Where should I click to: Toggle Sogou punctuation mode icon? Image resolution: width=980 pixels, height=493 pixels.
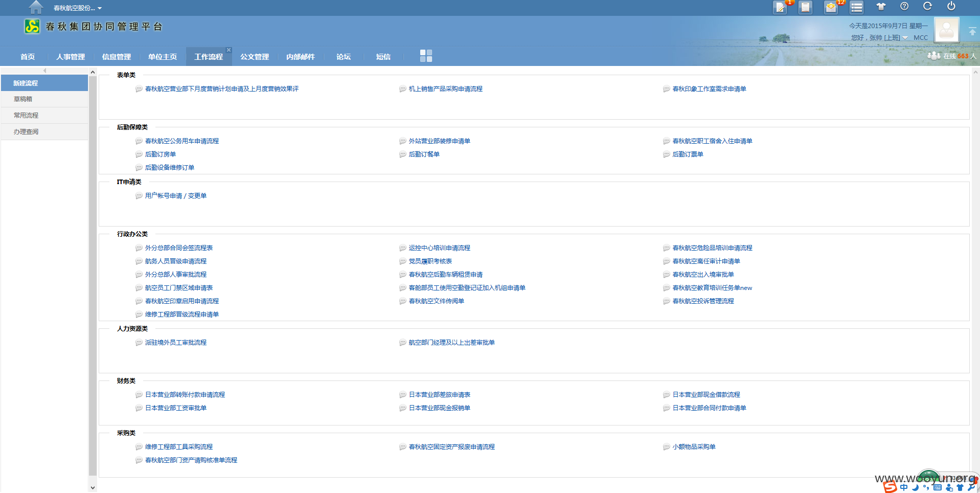click(926, 487)
